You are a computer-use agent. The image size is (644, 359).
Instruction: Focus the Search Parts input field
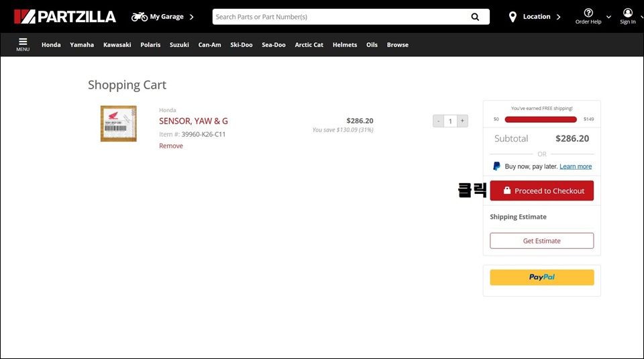click(x=340, y=17)
